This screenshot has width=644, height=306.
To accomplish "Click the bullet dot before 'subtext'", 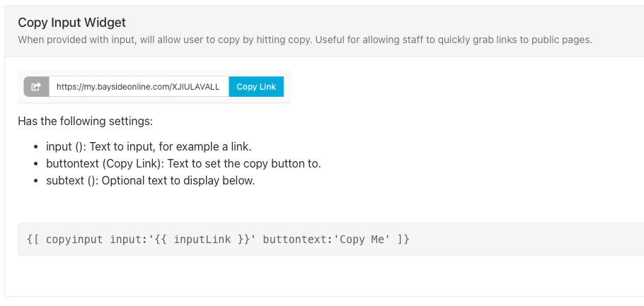I will pos(37,181).
